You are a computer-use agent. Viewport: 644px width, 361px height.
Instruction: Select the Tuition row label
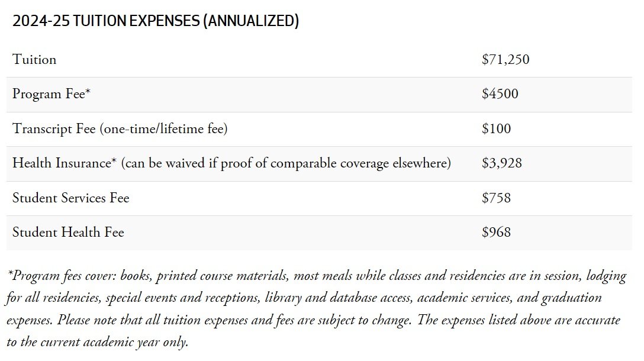(x=34, y=60)
